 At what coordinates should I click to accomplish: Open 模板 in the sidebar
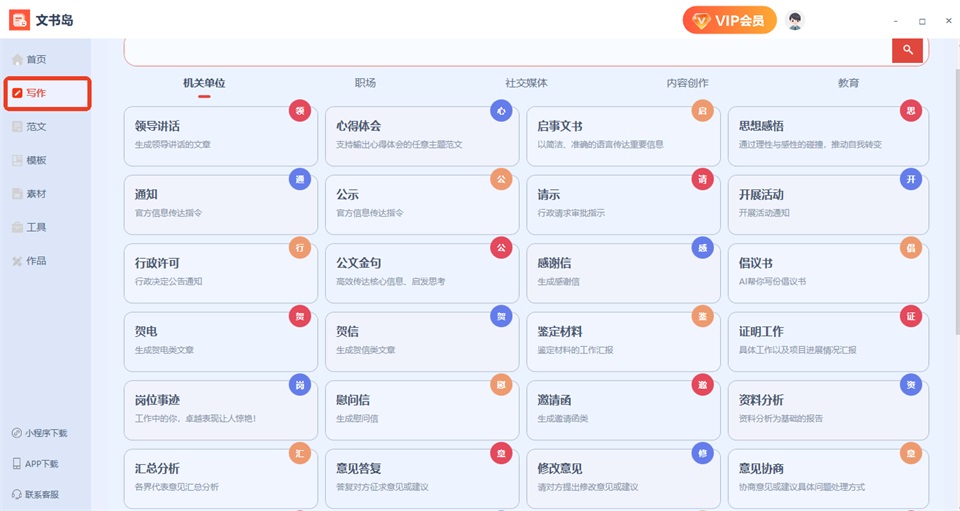pos(29,160)
